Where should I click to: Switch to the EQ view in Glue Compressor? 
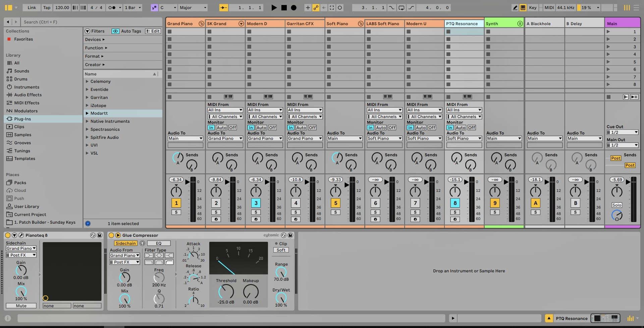coord(159,243)
